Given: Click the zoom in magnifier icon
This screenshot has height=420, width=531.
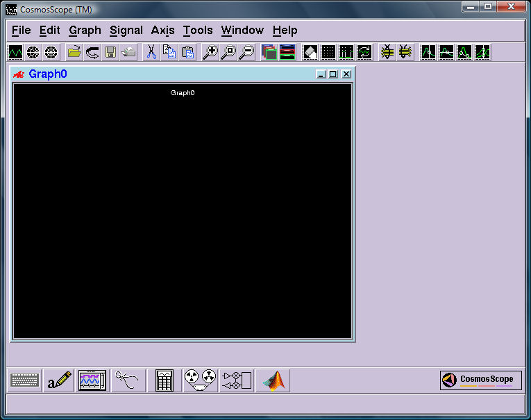Looking at the screenshot, I should pos(210,52).
